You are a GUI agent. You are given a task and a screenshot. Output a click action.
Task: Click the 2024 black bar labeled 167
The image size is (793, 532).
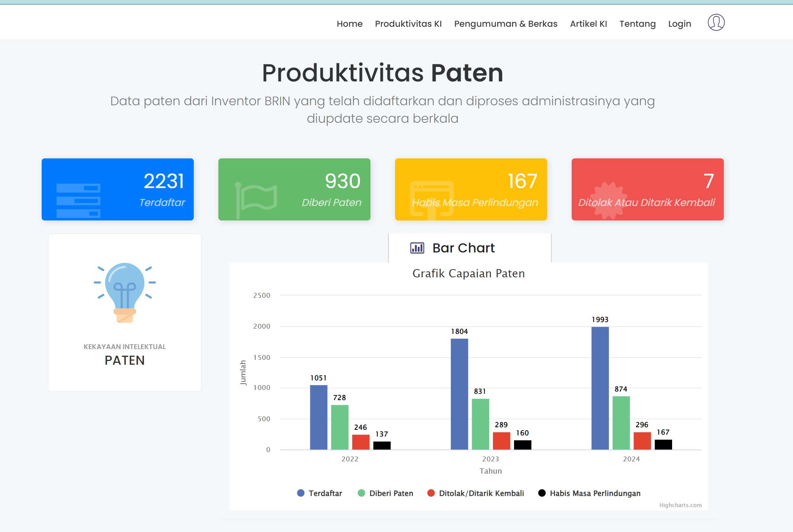(x=663, y=445)
